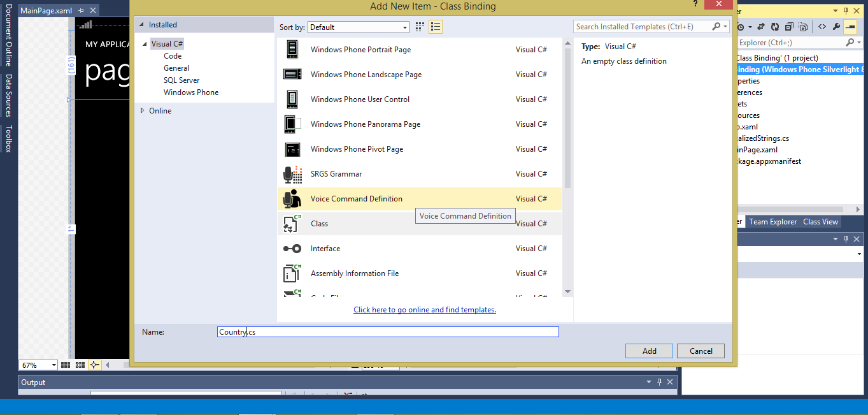
Task: Collapse the Installed templates node
Action: pyautogui.click(x=142, y=25)
